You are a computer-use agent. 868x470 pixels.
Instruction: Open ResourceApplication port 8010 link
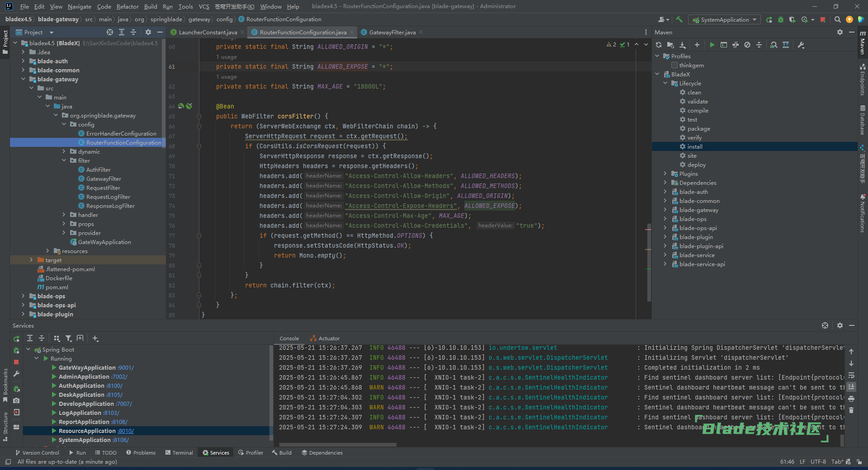click(126, 431)
